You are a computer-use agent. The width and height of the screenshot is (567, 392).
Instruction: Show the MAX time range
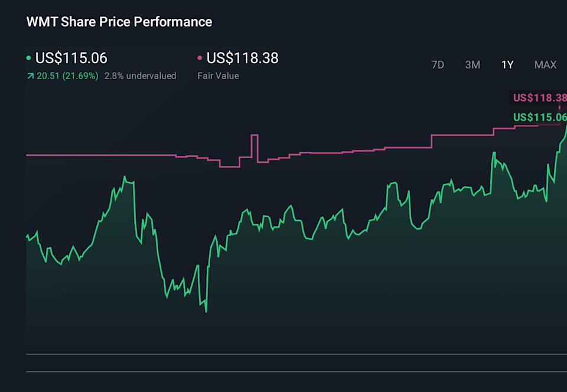pyautogui.click(x=545, y=65)
